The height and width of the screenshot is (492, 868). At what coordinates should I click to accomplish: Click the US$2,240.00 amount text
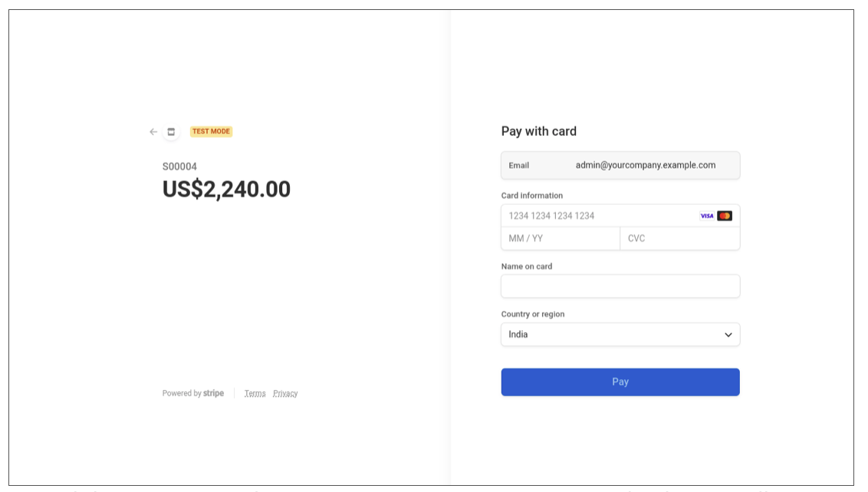tap(226, 189)
